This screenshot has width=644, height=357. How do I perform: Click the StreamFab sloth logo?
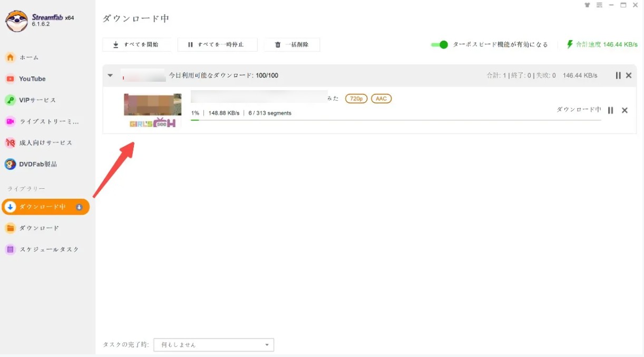16,20
